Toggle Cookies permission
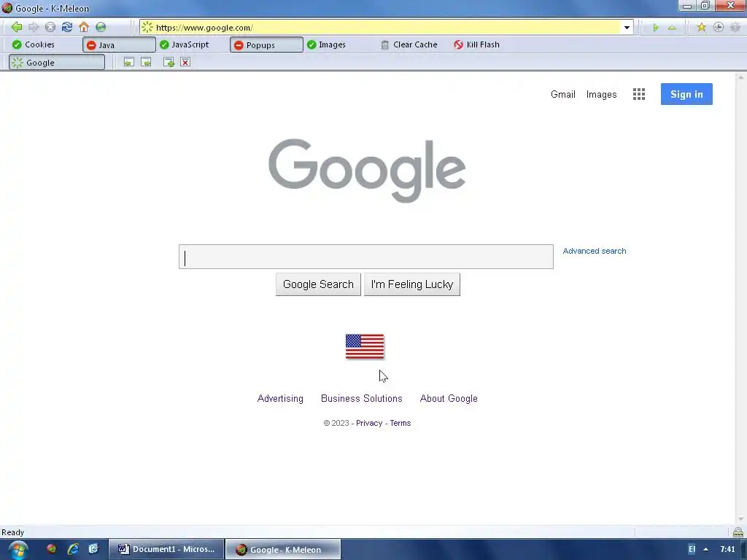Screen dimensions: 747x560 (34, 44)
